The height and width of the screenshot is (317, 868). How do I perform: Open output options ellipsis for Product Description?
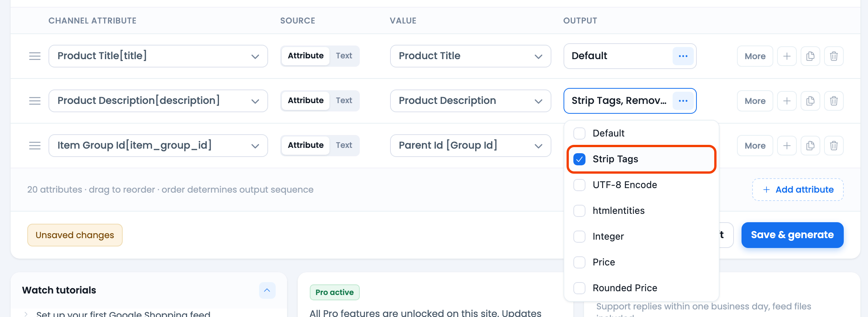[683, 101]
